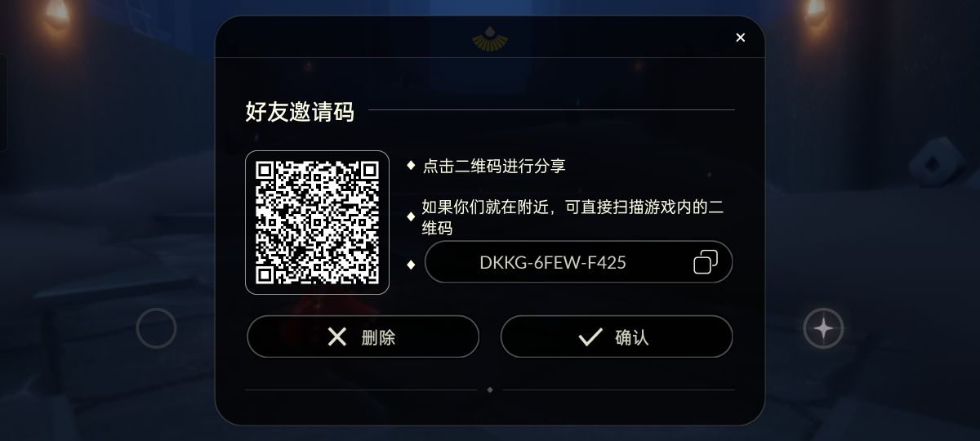Click the diamond bullet beside the nearby scan hint
Image resolution: width=980 pixels, height=441 pixels.
411,216
